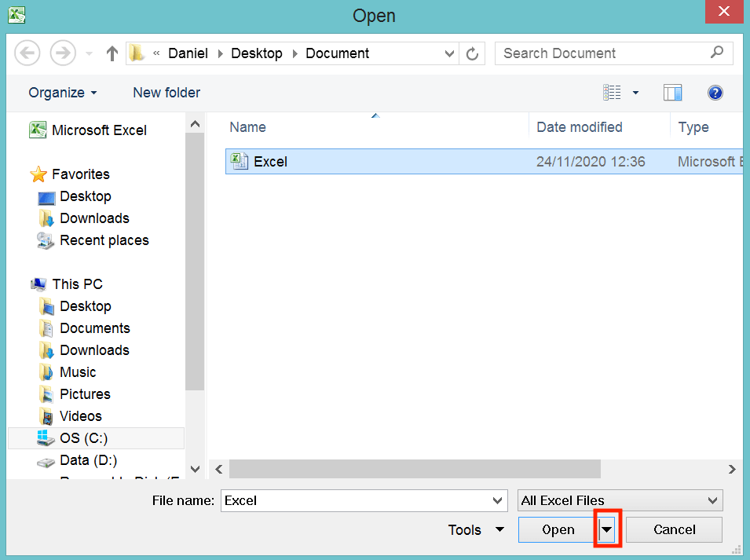Click the Cancel button
Screen dimensions: 750x560
674,529
